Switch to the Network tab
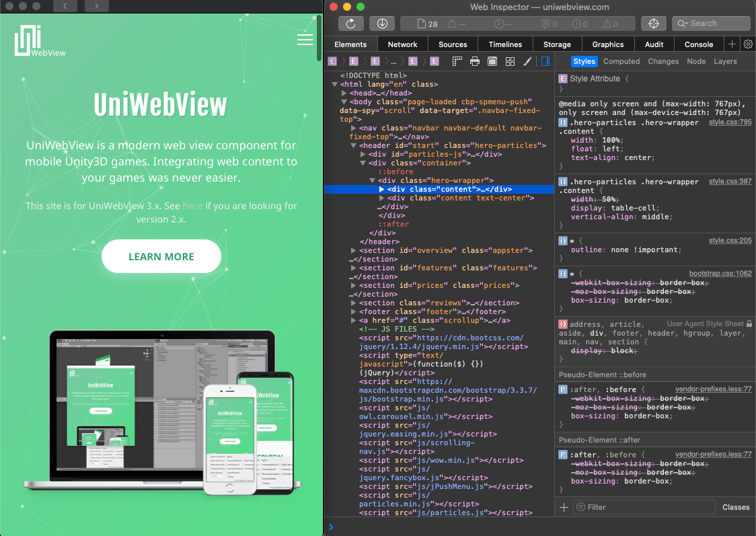Viewport: 756px width, 536px height. click(402, 44)
